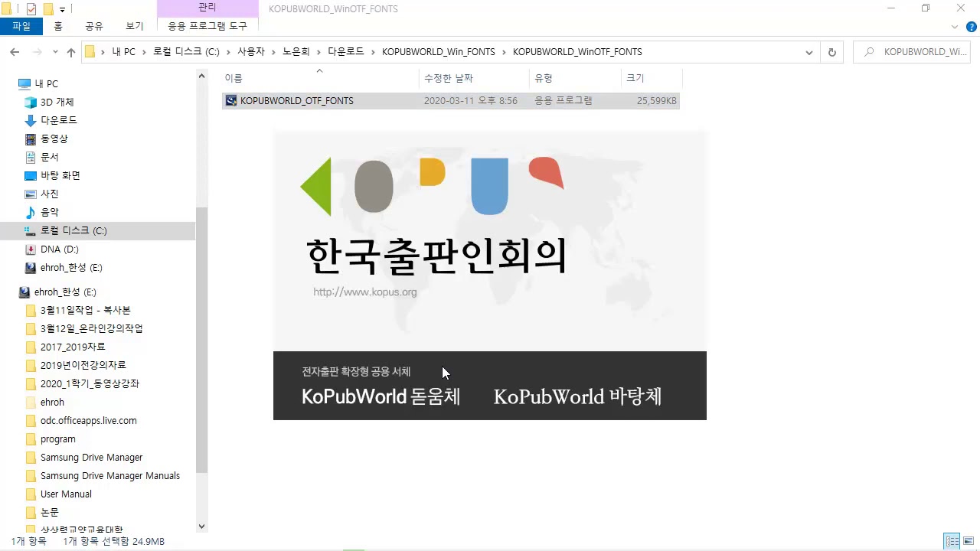
Task: Sort files by 수정한 날짜 column
Action: pyautogui.click(x=474, y=78)
